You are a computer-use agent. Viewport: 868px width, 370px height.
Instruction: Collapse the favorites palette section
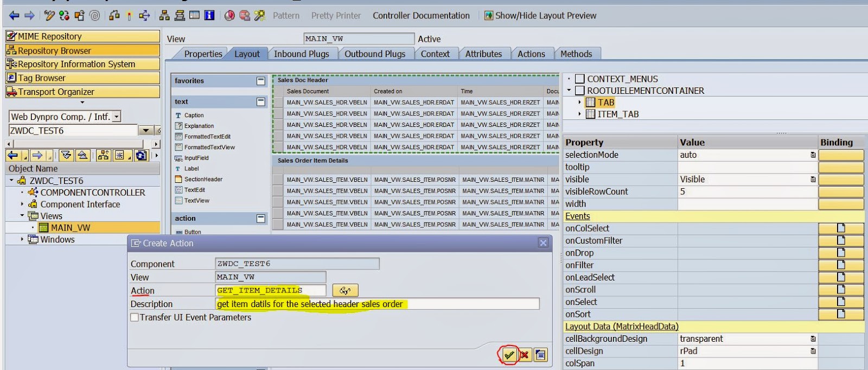[x=260, y=81]
